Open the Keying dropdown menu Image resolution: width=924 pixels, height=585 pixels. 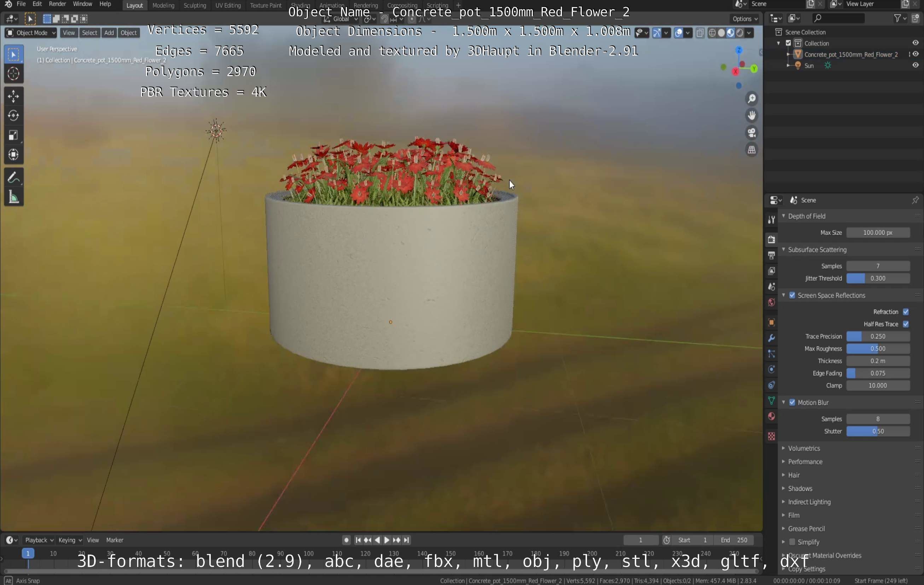[x=70, y=540]
